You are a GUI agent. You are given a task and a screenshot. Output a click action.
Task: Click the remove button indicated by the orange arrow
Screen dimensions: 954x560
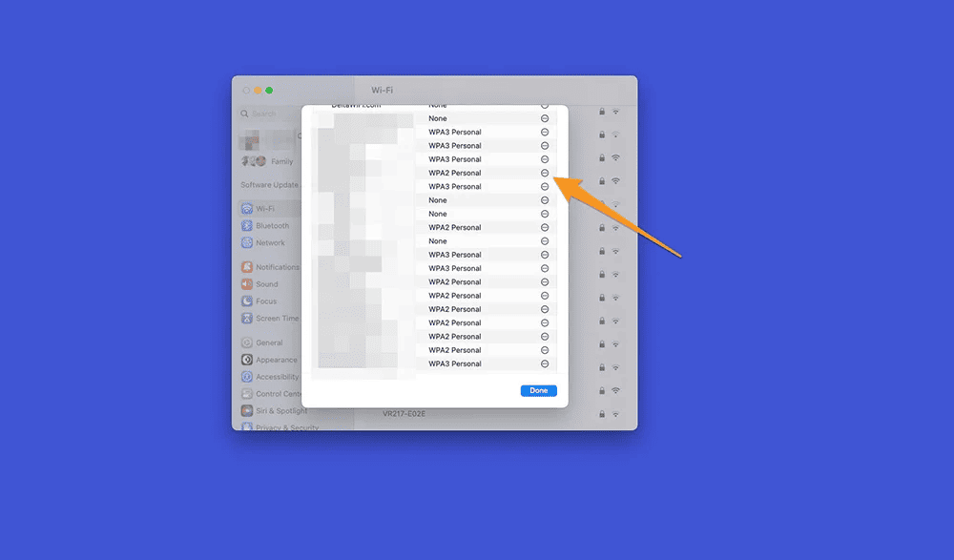[x=545, y=173]
